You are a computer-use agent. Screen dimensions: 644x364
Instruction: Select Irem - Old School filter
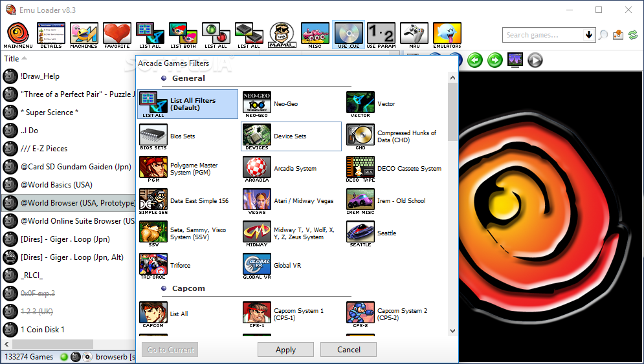[x=394, y=201]
